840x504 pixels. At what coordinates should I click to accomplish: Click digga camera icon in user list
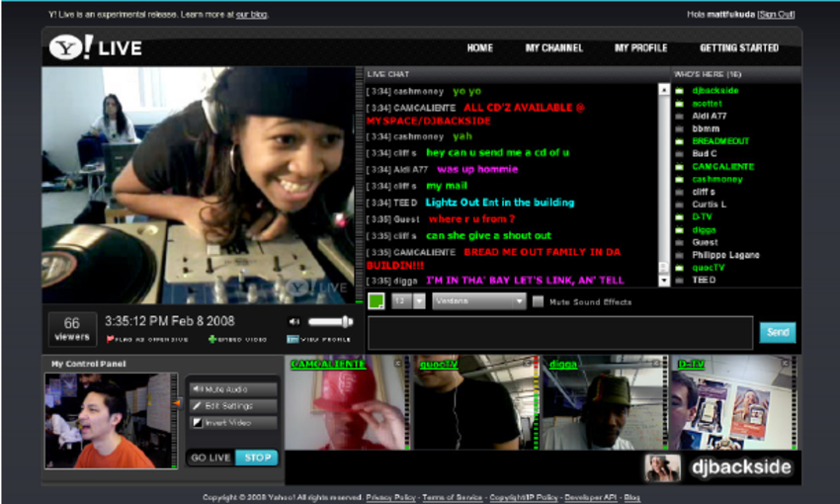click(x=679, y=230)
